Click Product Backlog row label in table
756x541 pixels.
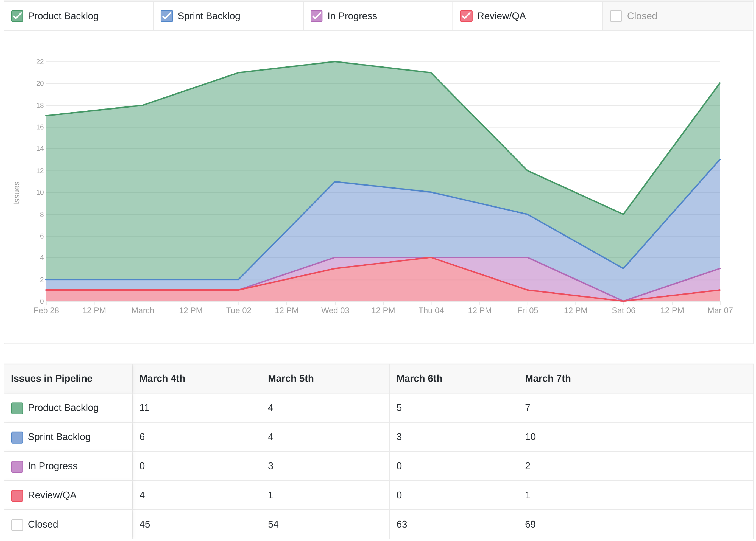click(63, 407)
